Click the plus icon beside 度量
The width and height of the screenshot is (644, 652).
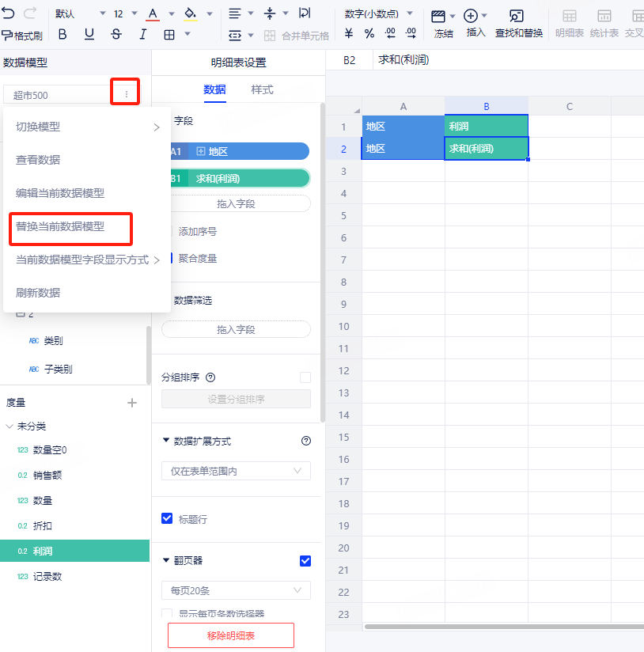coord(132,403)
